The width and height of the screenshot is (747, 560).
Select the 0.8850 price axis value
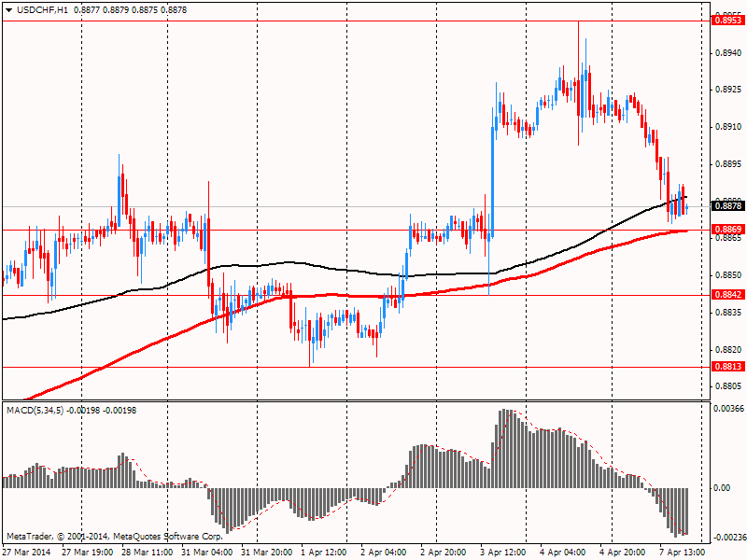pyautogui.click(x=729, y=275)
